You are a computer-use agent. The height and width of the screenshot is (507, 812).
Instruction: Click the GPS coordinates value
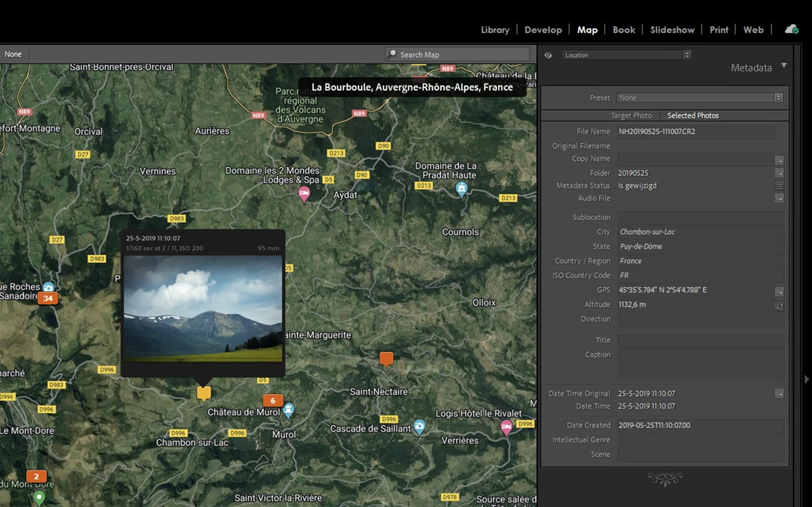coord(662,290)
